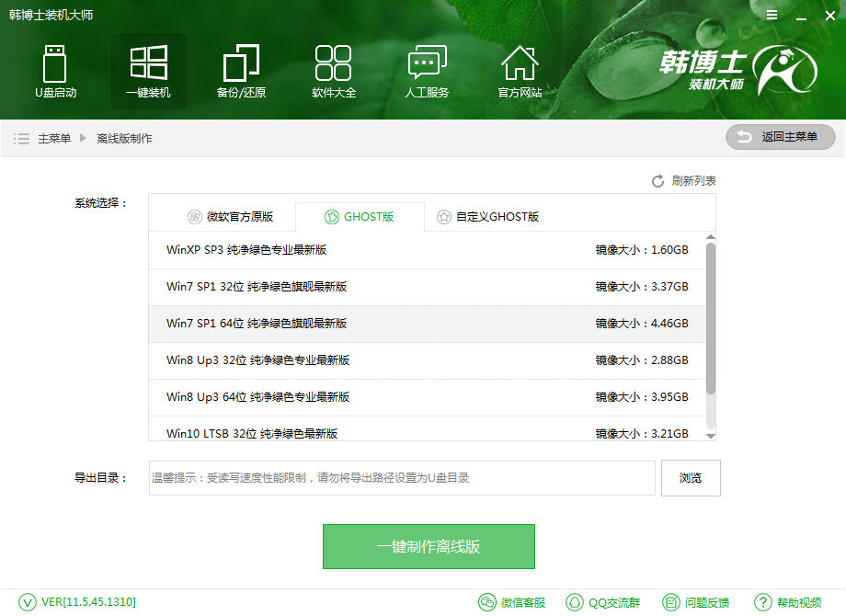This screenshot has height=616, width=846.
Task: Switch to the 微软官方原版 tab
Action: (229, 216)
